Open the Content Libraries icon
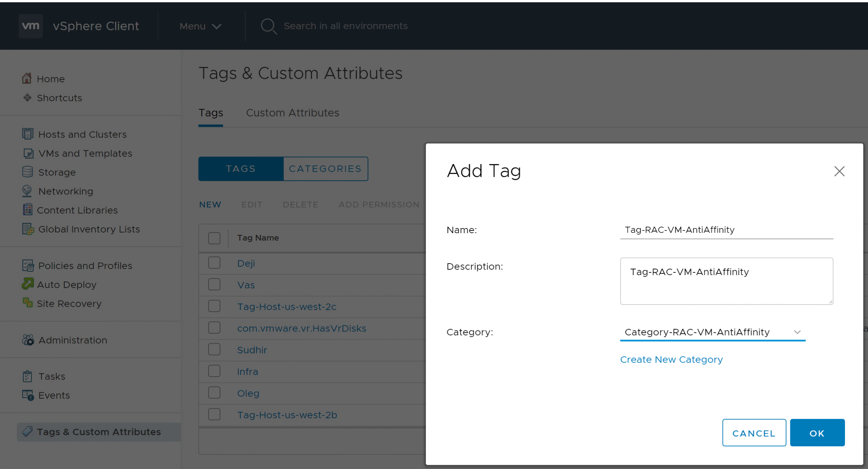Viewport: 868px width, 469px height. pyautogui.click(x=28, y=210)
